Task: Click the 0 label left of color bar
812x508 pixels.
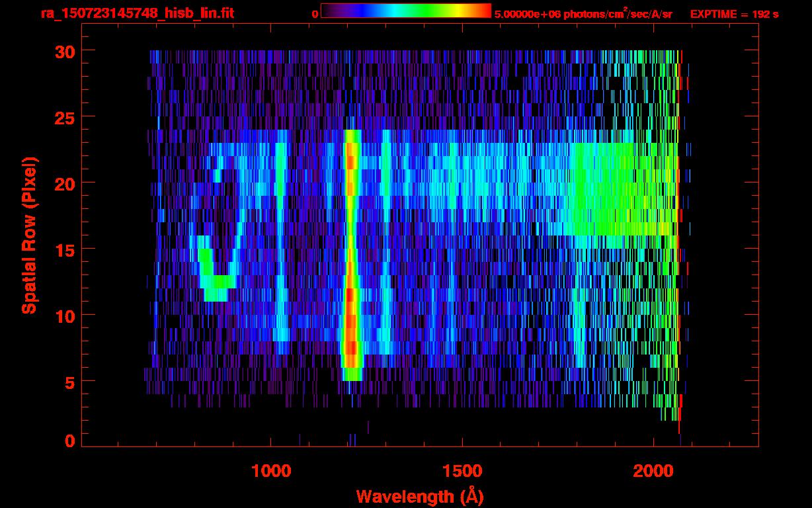Action: [315, 14]
